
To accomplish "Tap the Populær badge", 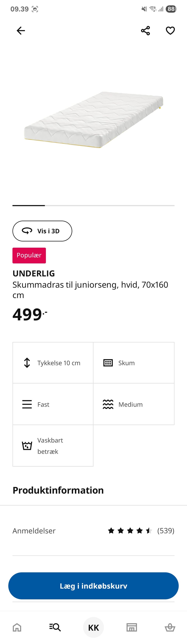I will [29, 255].
